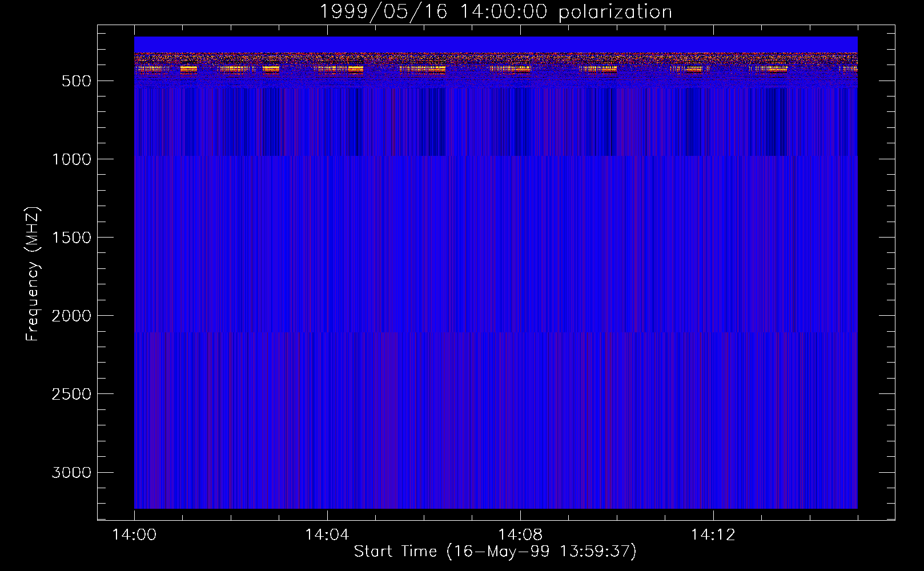Click the plot title '1999/05/16 14:00:00 polarization'
This screenshot has height=571, width=924.
click(495, 12)
